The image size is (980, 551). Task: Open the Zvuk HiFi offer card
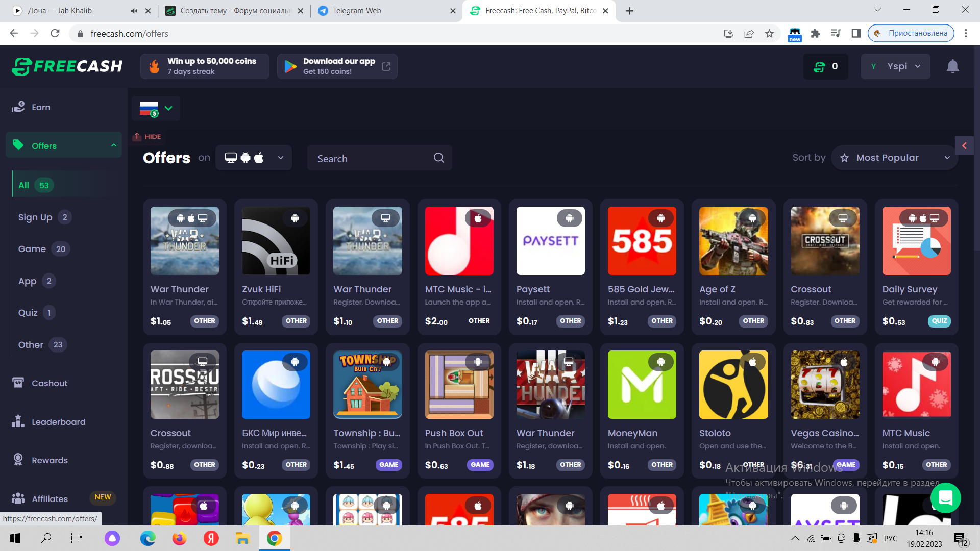[276, 267]
